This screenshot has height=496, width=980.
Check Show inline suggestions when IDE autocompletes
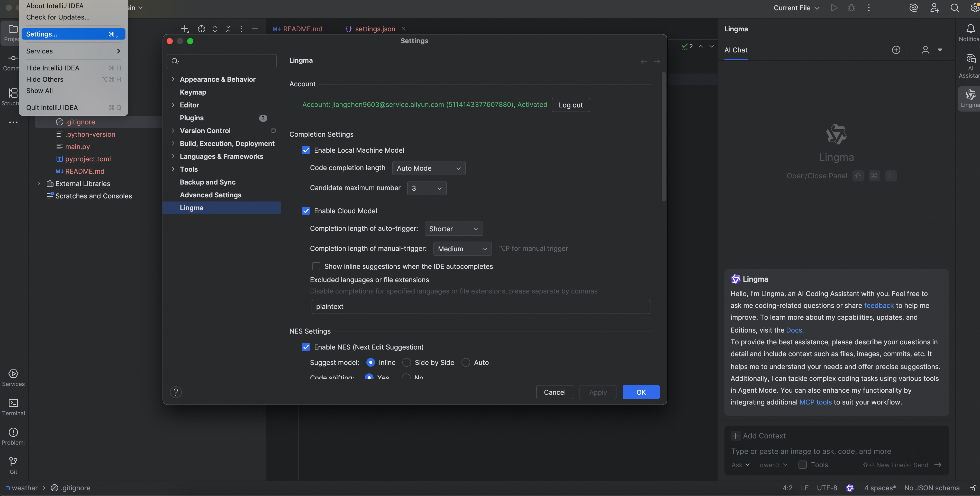(316, 266)
